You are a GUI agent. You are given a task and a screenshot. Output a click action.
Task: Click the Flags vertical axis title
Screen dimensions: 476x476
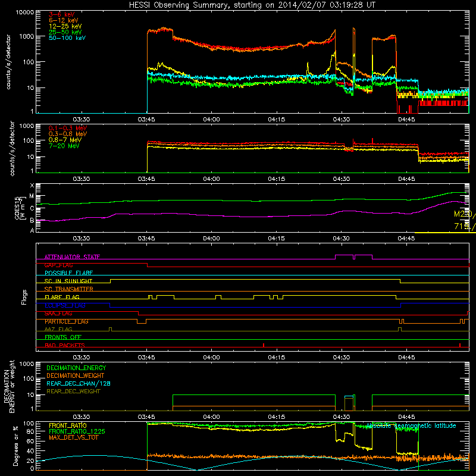24,297
